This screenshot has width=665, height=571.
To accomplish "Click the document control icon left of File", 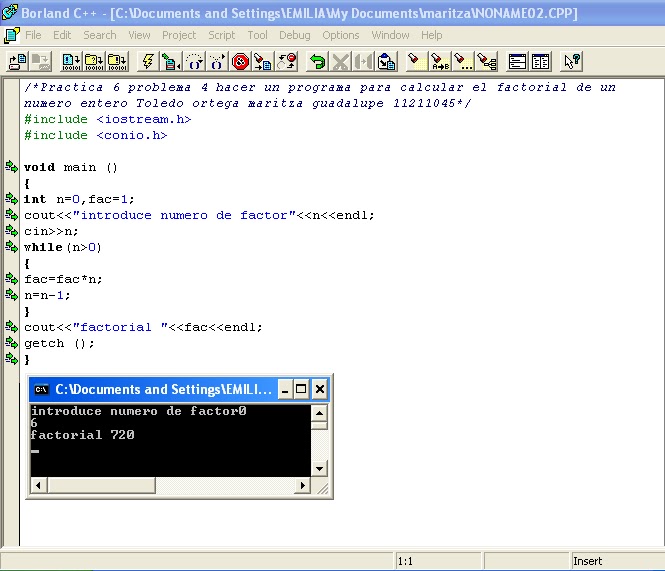I will (x=11, y=35).
